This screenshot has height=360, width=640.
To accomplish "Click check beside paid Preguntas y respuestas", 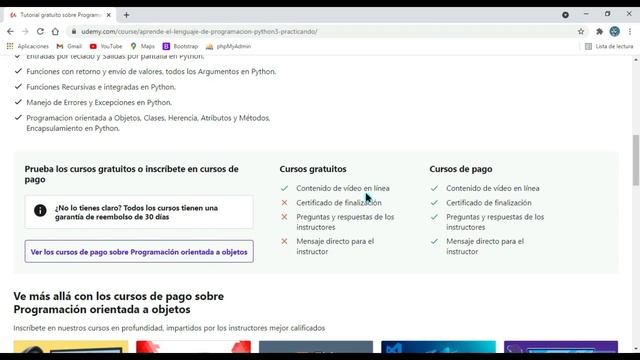I will click(x=434, y=217).
